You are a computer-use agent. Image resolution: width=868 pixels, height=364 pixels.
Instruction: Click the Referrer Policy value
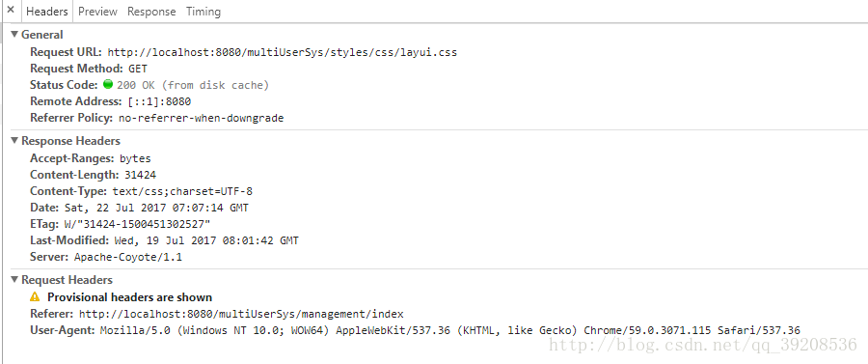[x=201, y=118]
